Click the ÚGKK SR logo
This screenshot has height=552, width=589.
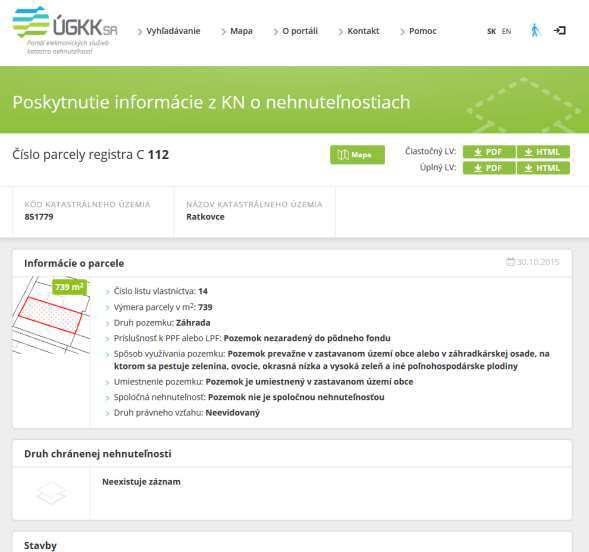(x=65, y=30)
